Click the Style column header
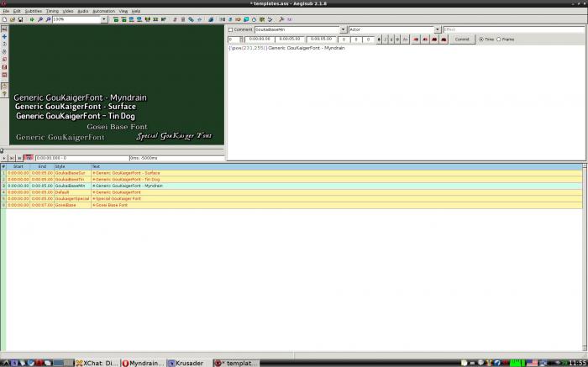Screen dimensions: 588x367 (72, 166)
